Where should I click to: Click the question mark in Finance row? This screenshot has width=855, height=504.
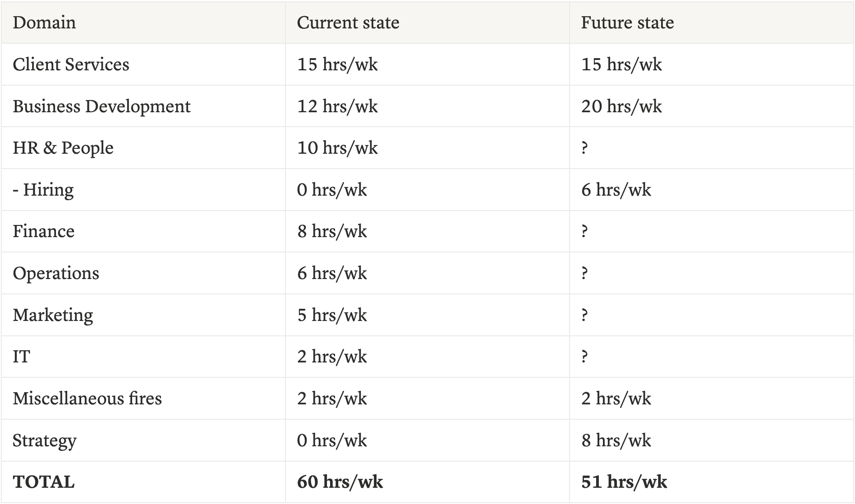click(584, 231)
